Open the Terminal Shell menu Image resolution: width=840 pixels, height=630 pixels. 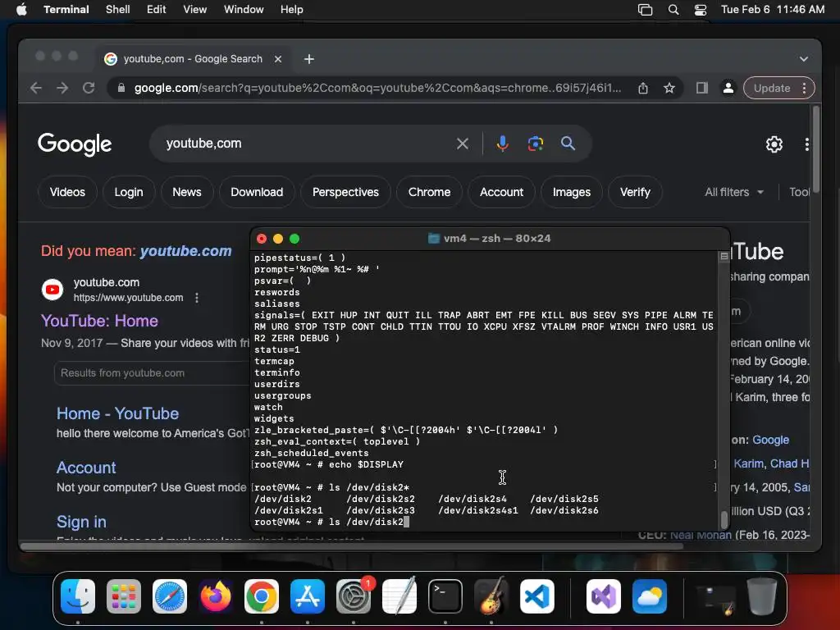(118, 10)
